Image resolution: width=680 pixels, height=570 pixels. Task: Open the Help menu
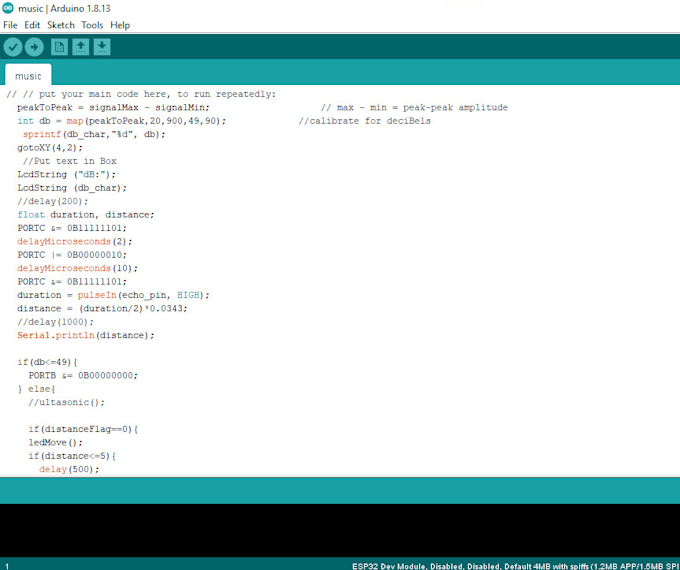click(x=120, y=25)
